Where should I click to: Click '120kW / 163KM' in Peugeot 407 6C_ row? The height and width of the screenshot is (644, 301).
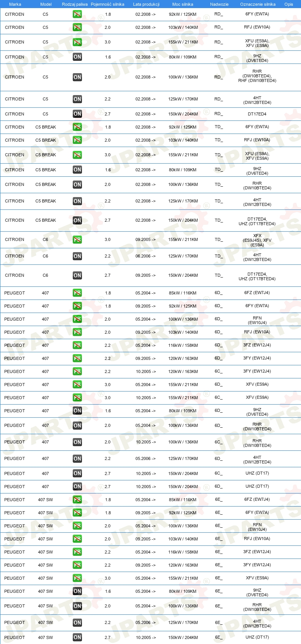(183, 371)
